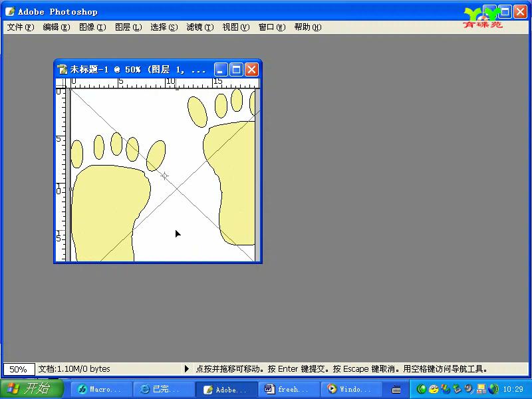Open the 帮助(H) menu
Image resolution: width=532 pixels, height=399 pixels.
coord(308,27)
